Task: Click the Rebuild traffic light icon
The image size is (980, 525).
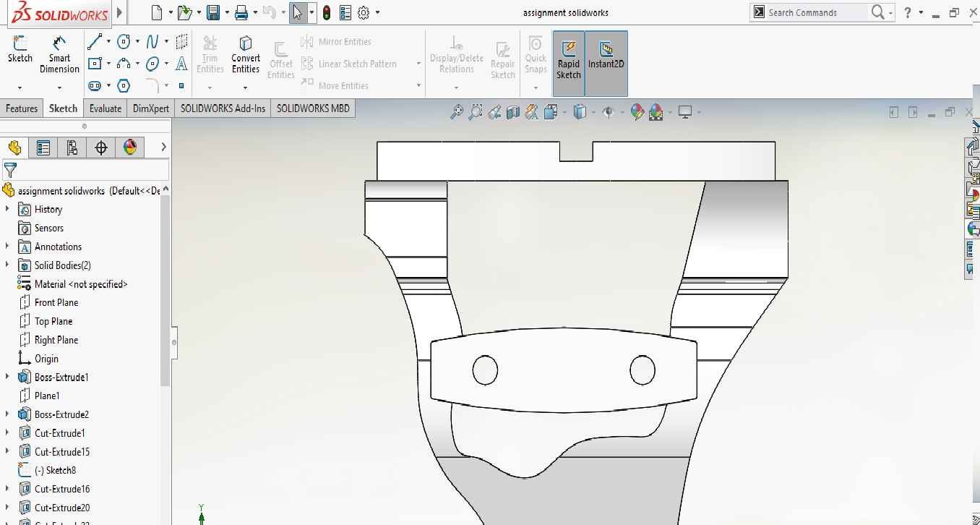Action: (x=327, y=12)
